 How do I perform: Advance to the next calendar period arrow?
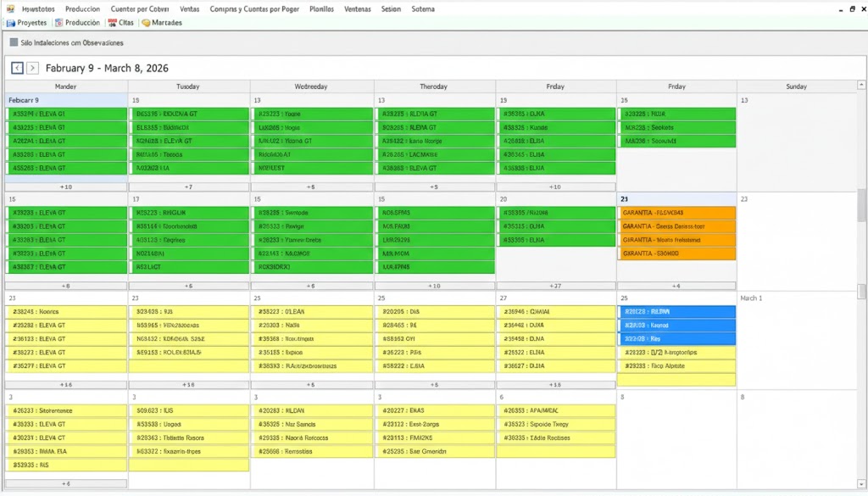coord(33,68)
